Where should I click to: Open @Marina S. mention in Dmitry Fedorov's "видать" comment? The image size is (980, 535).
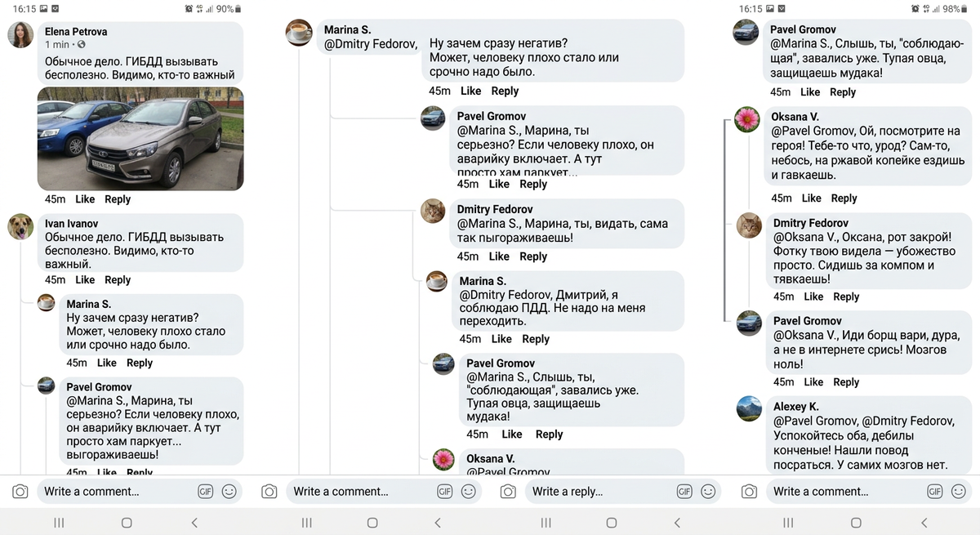pyautogui.click(x=488, y=224)
